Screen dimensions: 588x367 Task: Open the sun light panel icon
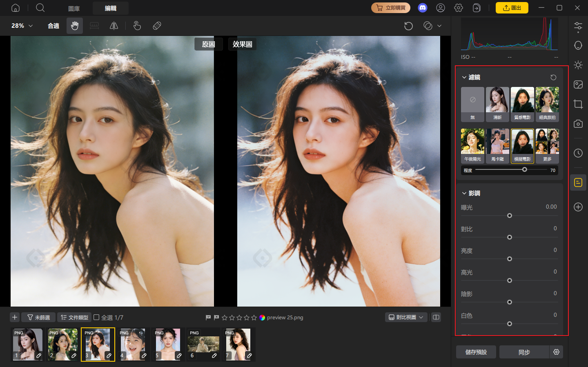pyautogui.click(x=578, y=65)
